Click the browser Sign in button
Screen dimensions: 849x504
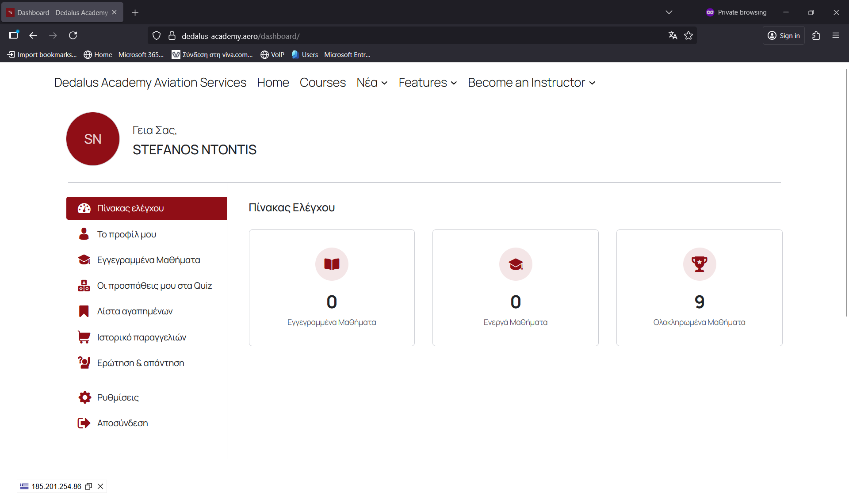(x=784, y=36)
